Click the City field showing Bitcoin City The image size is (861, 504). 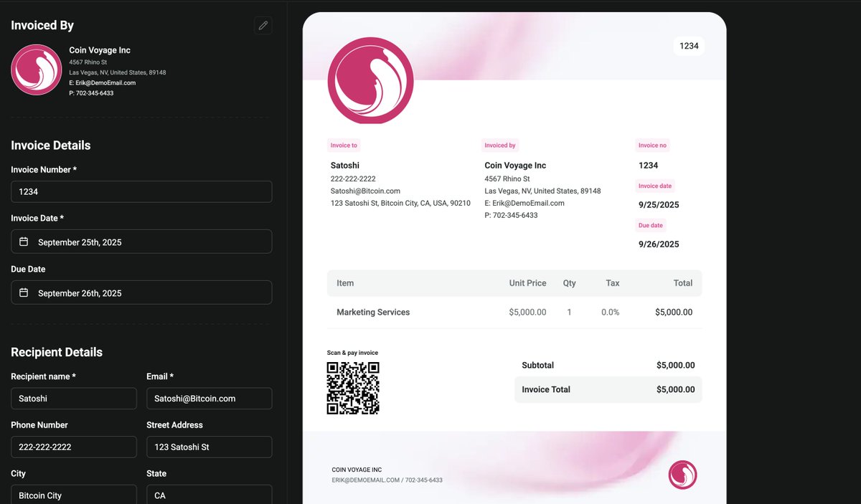click(x=73, y=495)
